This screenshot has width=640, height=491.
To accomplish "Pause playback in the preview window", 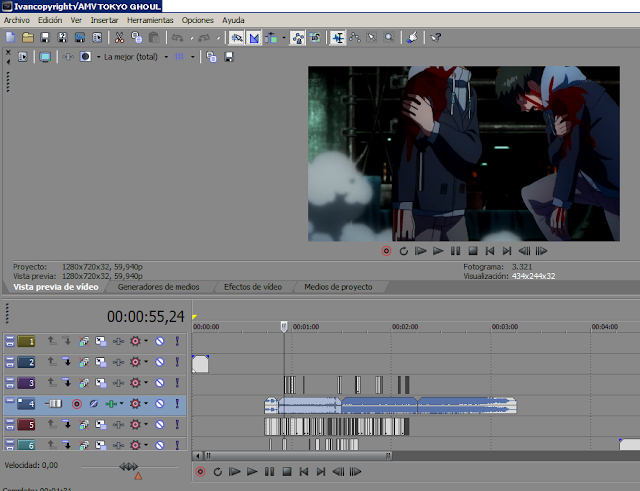I will (456, 251).
